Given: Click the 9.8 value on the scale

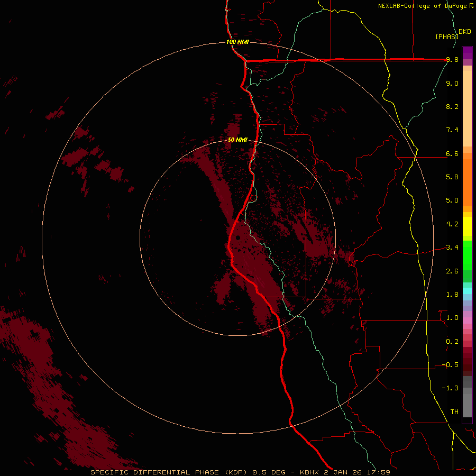Looking at the screenshot, I should click(452, 60).
